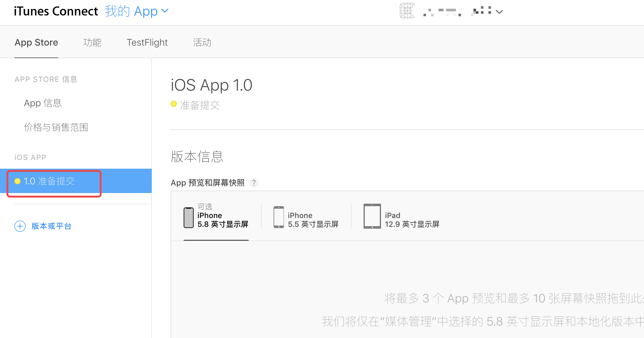Click the screenshot drop area text 将最多 3 个 App 预览
Viewport: 644px width, 338px height.
[x=514, y=298]
